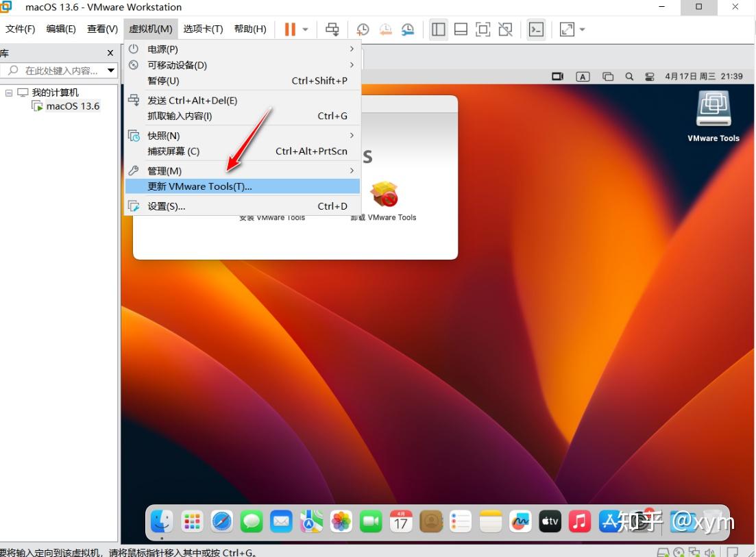The image size is (756, 557).
Task: Select the 暂停(U) menu entry
Action: pos(243,81)
